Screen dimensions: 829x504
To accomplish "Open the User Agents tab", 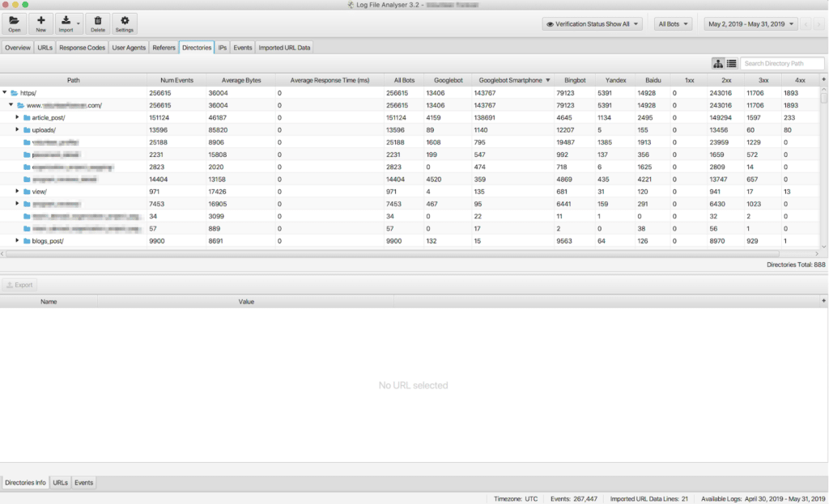I will [x=129, y=48].
